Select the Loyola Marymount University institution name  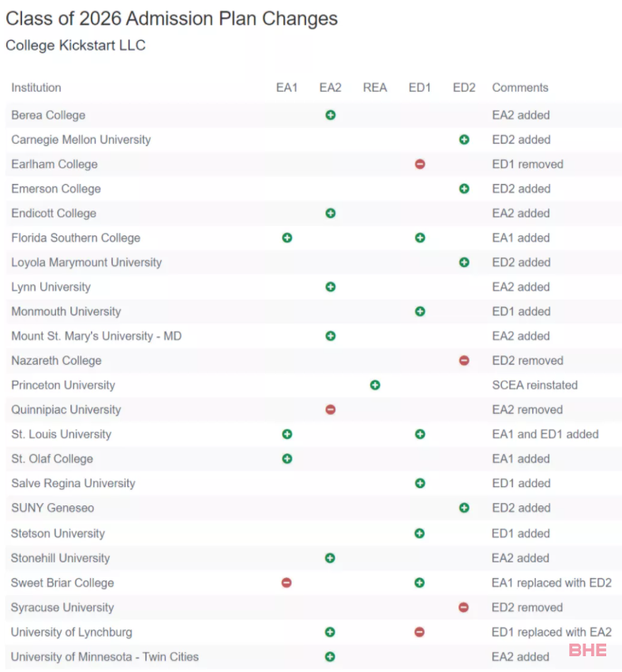[87, 262]
